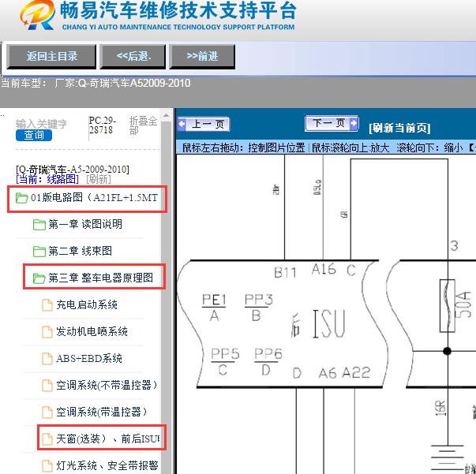This screenshot has height=474, width=476.
Task: Collapse 01版电路图 folder icon
Action: coord(21,198)
